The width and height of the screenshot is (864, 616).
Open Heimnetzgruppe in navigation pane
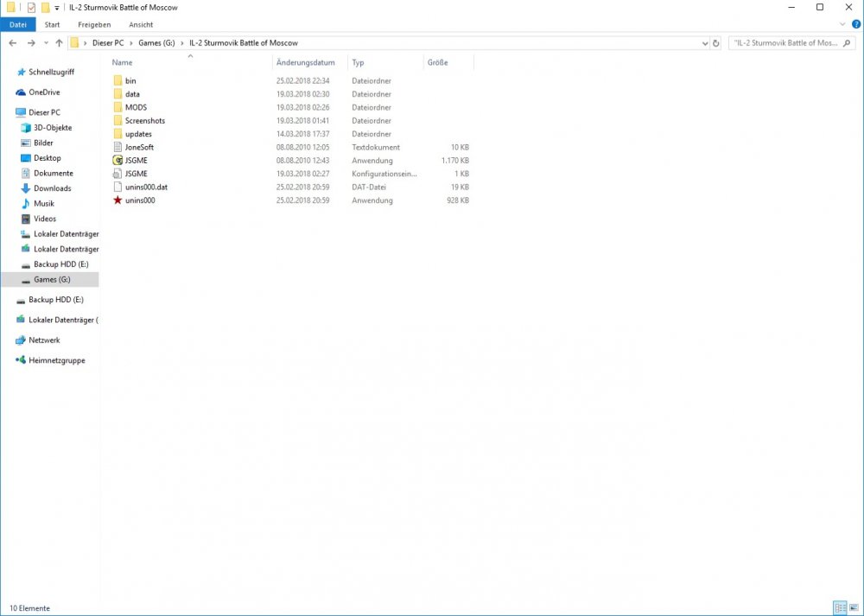pos(51,360)
